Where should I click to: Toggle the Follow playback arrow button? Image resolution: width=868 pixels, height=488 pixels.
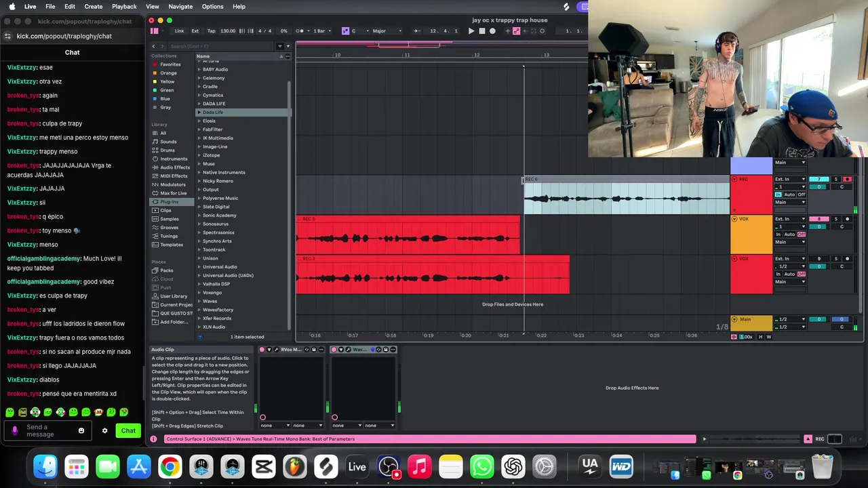click(417, 31)
